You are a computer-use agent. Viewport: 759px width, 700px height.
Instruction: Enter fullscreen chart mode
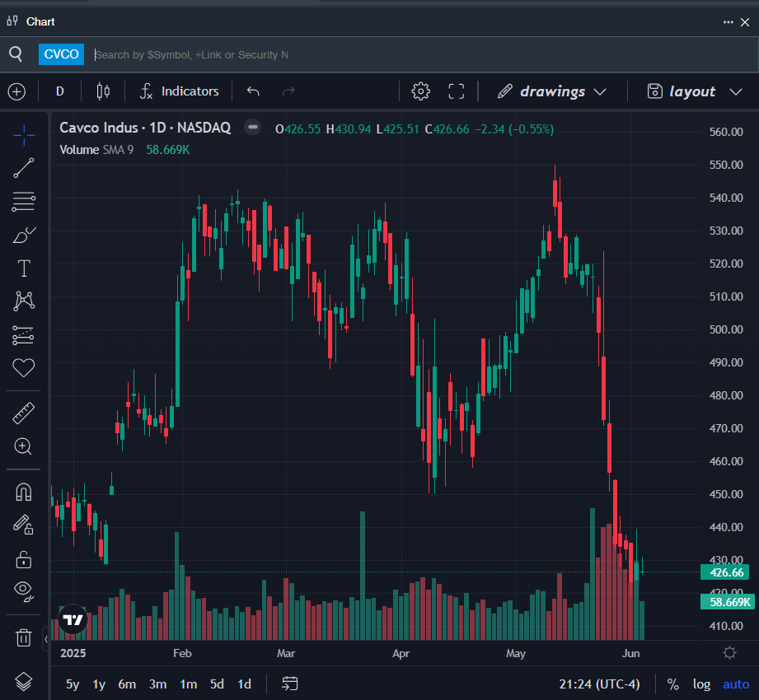pos(456,91)
